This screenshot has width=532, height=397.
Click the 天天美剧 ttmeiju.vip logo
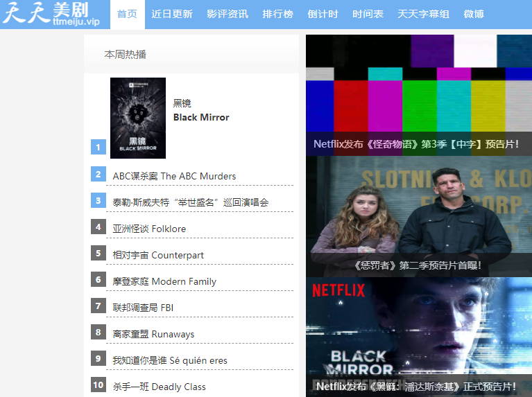(x=53, y=14)
